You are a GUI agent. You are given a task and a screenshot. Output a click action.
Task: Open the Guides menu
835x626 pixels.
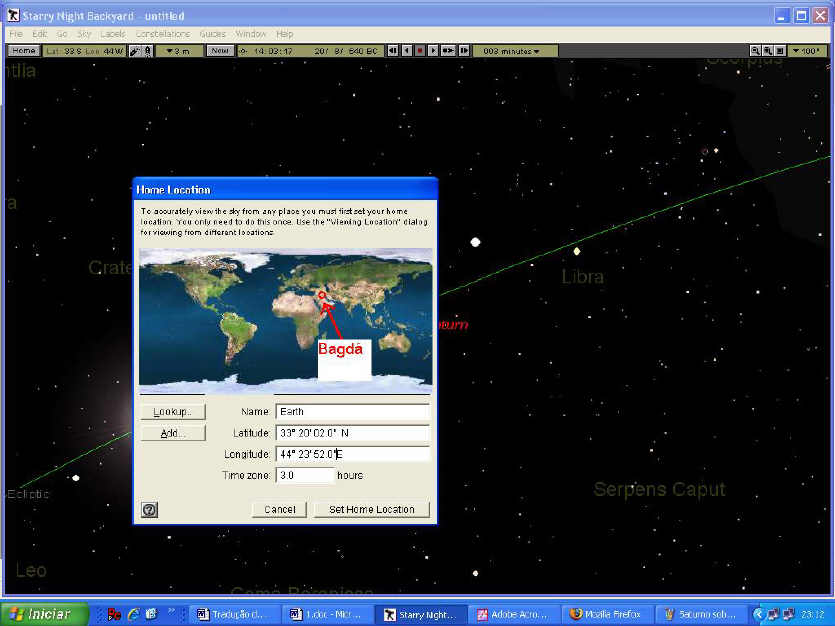point(212,34)
